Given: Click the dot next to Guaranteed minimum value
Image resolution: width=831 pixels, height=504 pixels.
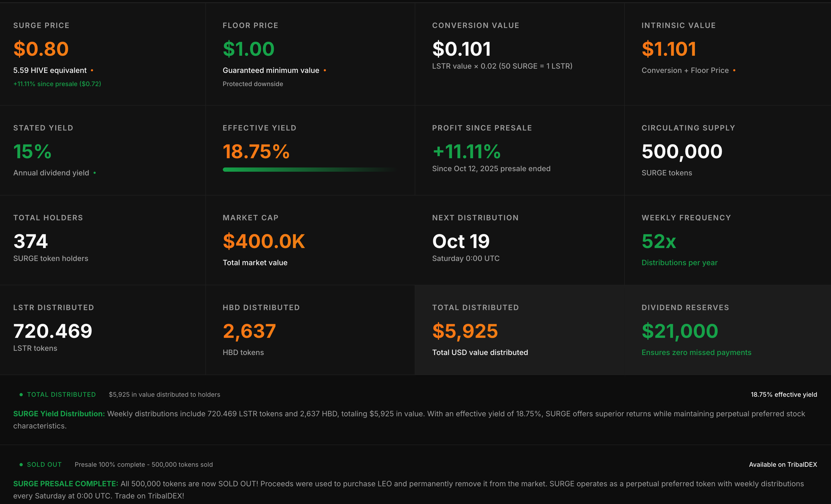Looking at the screenshot, I should click(325, 71).
